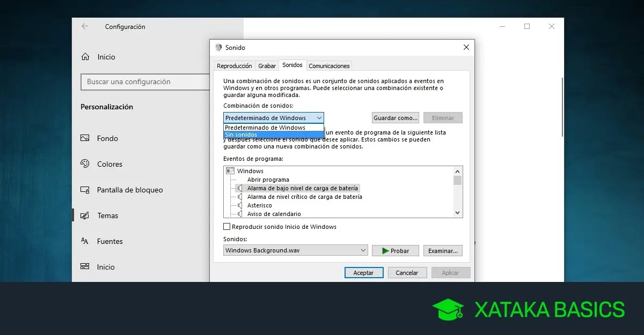This screenshot has width=644, height=335.
Task: Open the bottom Inicio personalization entry
Action: click(106, 267)
